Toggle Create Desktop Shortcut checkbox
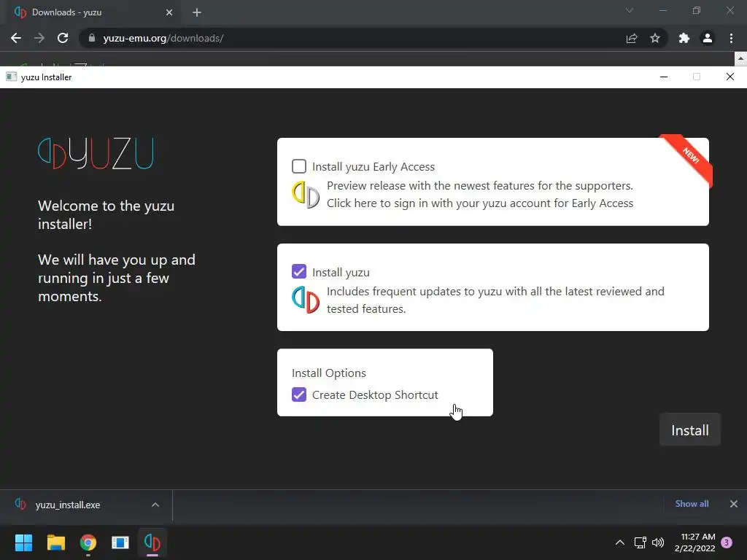747x560 pixels. pos(298,394)
